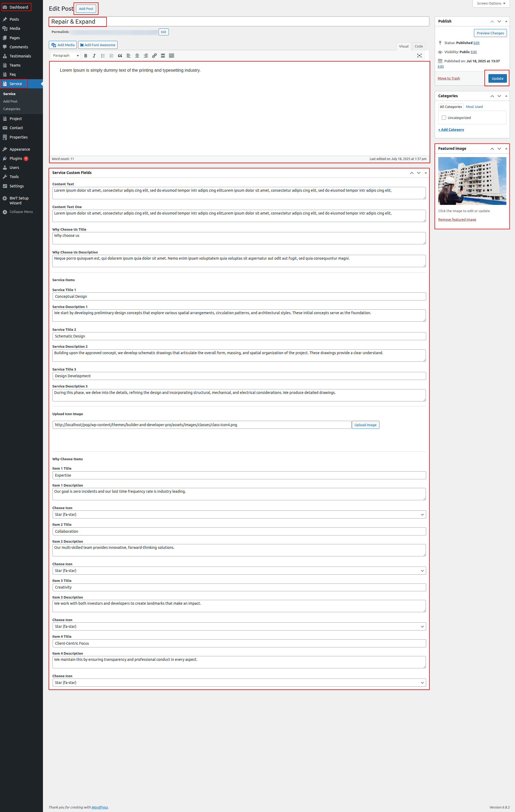Apply blockquote formatting

click(x=120, y=56)
